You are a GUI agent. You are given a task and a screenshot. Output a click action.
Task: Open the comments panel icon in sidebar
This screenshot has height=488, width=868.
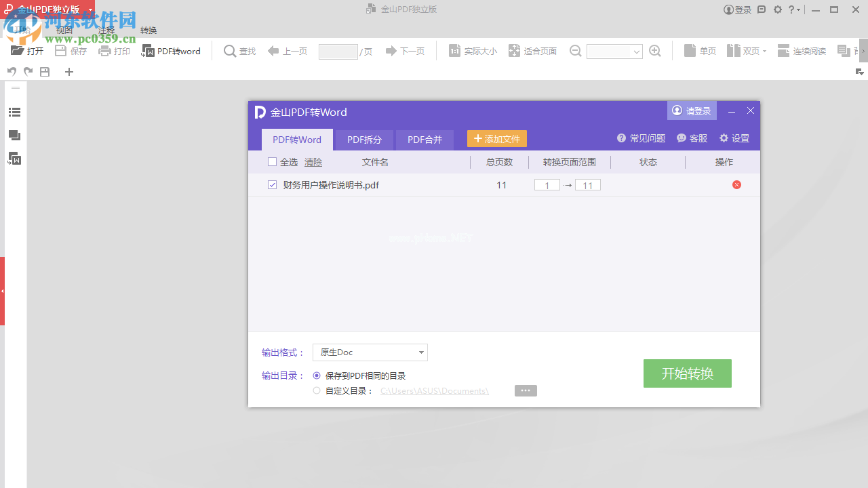pyautogui.click(x=14, y=136)
